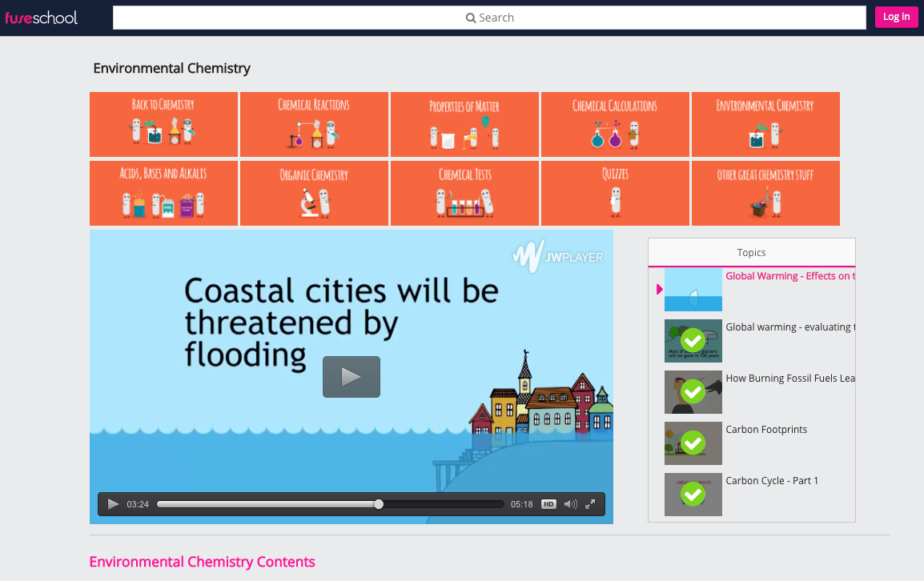Switch to the Topics tab
Viewport: 924px width, 581px height.
coord(751,252)
